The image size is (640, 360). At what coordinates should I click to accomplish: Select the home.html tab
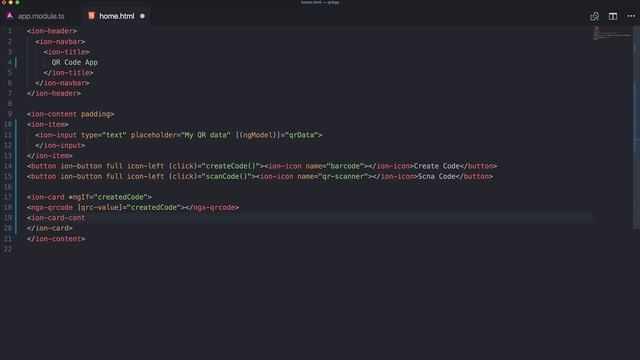[x=116, y=16]
